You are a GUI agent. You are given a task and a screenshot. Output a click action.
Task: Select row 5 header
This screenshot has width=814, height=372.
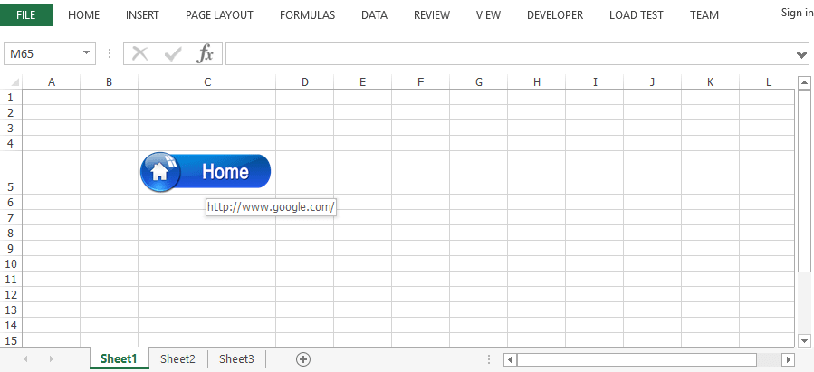tap(11, 173)
